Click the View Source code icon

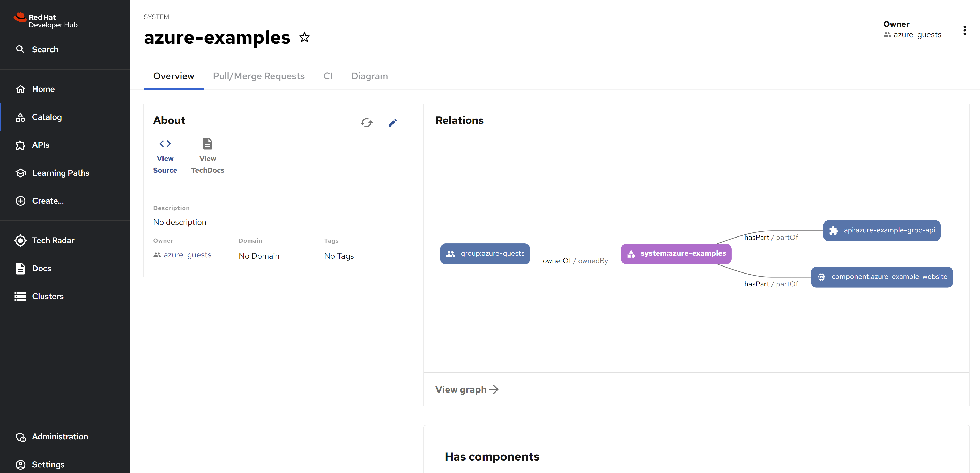pyautogui.click(x=165, y=144)
